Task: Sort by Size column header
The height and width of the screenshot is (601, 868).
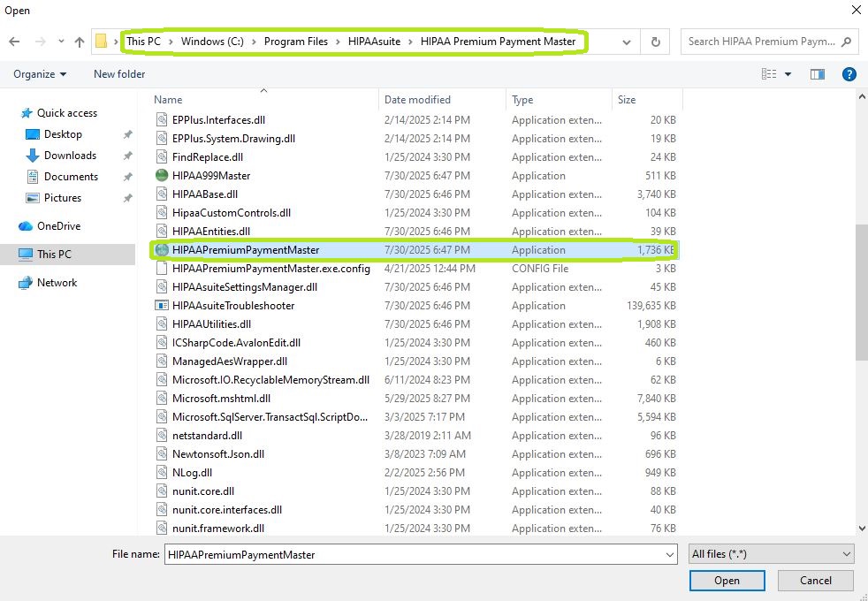Action: (x=627, y=100)
